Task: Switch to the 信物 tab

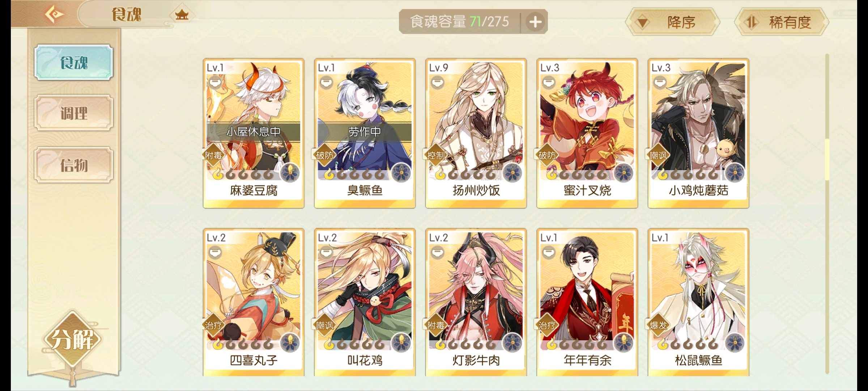Action: tap(74, 165)
